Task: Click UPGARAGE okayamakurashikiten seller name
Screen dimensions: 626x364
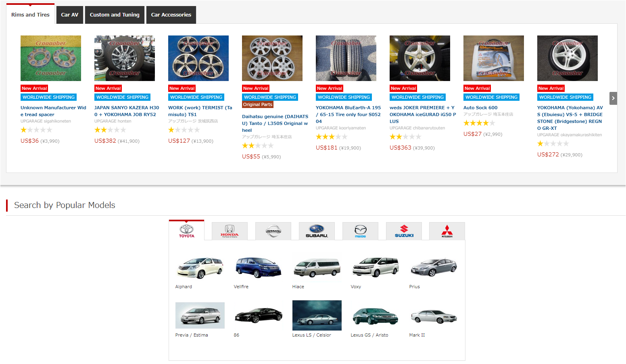Action: point(570,135)
